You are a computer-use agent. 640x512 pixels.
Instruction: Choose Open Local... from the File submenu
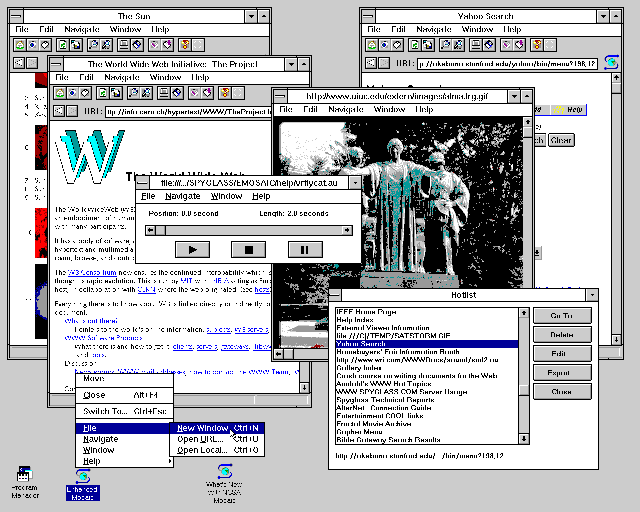[218, 450]
